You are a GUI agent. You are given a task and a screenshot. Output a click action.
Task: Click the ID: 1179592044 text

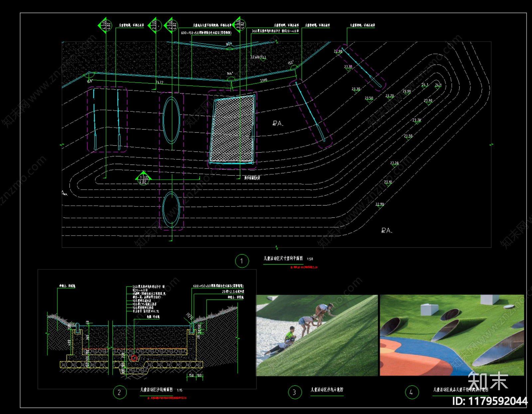[x=490, y=401]
